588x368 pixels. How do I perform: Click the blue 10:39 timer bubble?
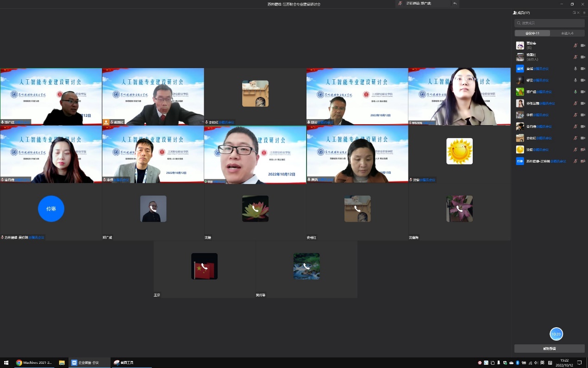(556, 334)
